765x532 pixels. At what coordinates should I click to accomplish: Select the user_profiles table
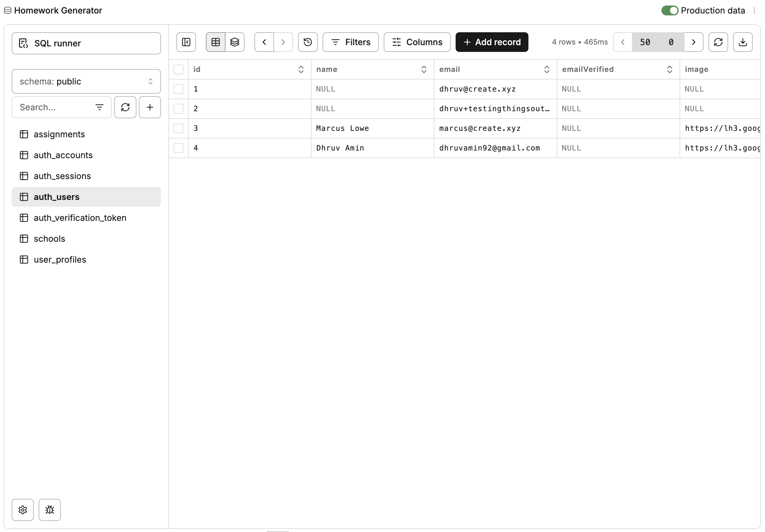click(60, 260)
